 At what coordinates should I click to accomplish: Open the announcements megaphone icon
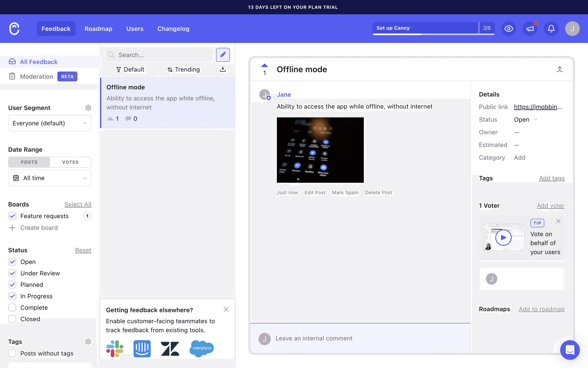point(530,29)
